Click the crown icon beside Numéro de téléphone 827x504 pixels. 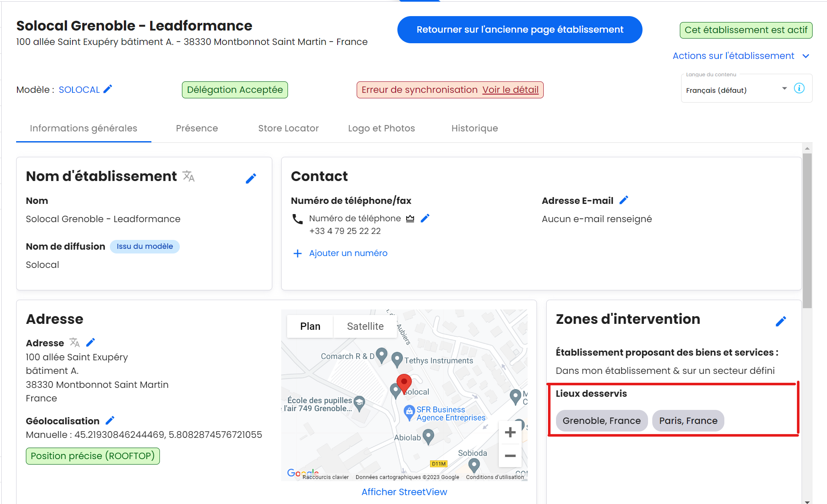coord(410,219)
